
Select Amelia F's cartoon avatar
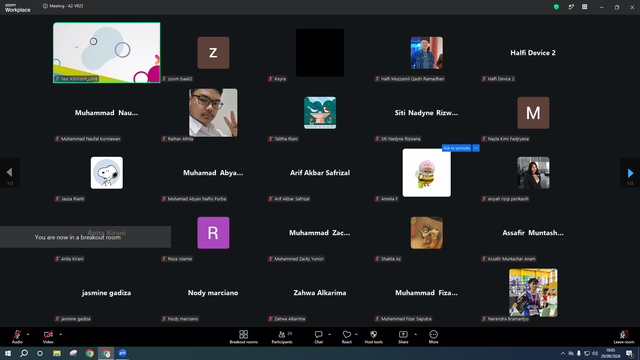click(427, 173)
